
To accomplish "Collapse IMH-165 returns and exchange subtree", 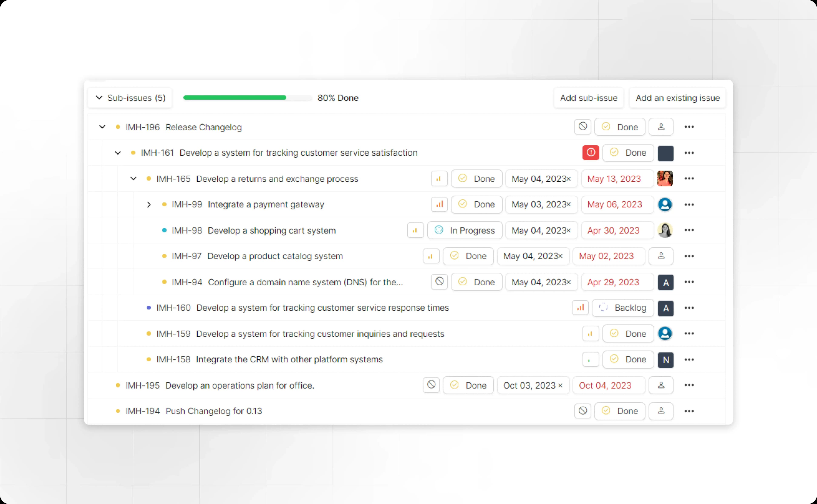I will click(133, 179).
